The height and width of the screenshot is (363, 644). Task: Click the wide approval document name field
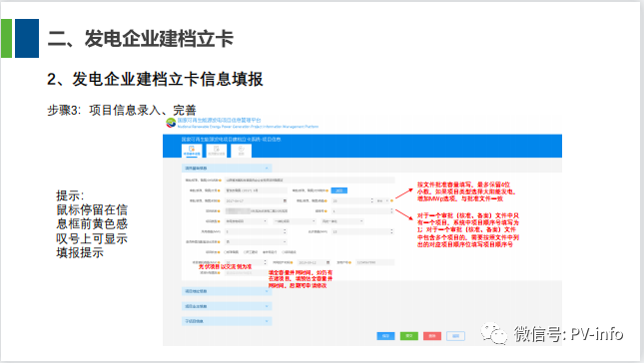(310, 181)
